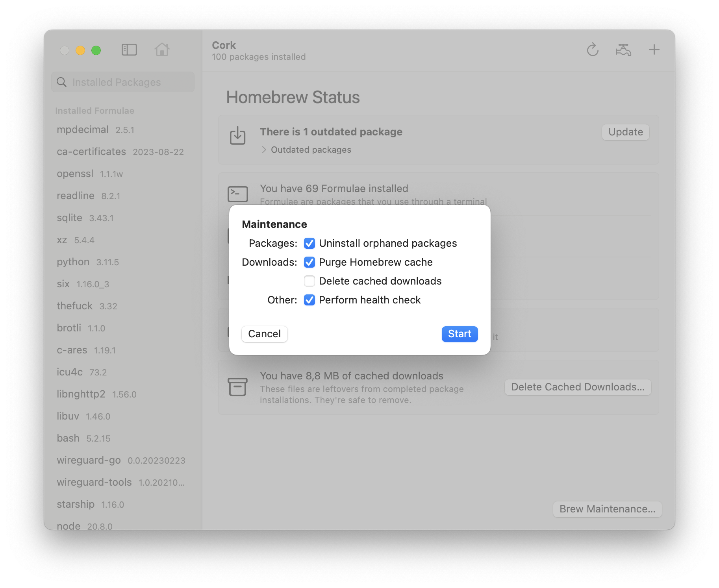Uncheck Uninstall orphaned packages
Viewport: 719px width, 588px height.
309,244
